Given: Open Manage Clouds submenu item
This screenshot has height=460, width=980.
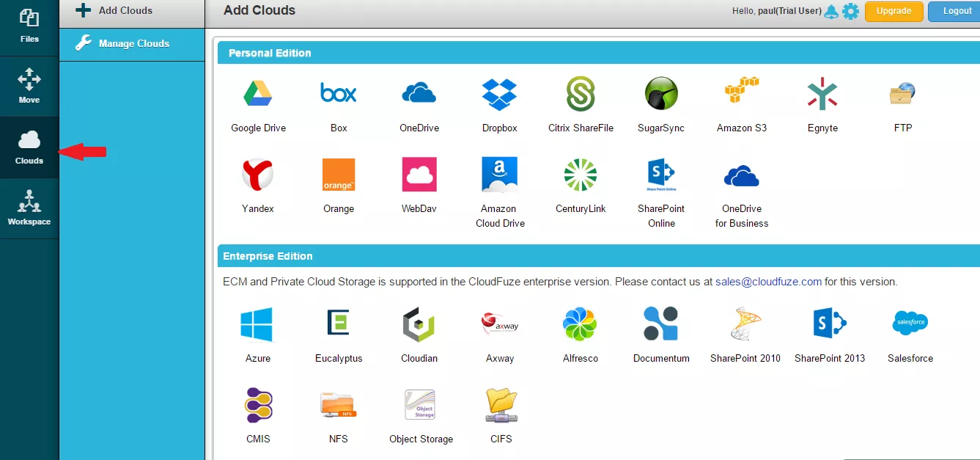Looking at the screenshot, I should click(132, 44).
